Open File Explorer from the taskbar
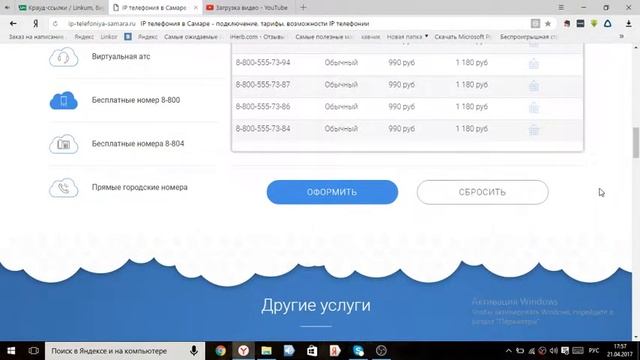Screen dimensions: 640x360 (266, 351)
